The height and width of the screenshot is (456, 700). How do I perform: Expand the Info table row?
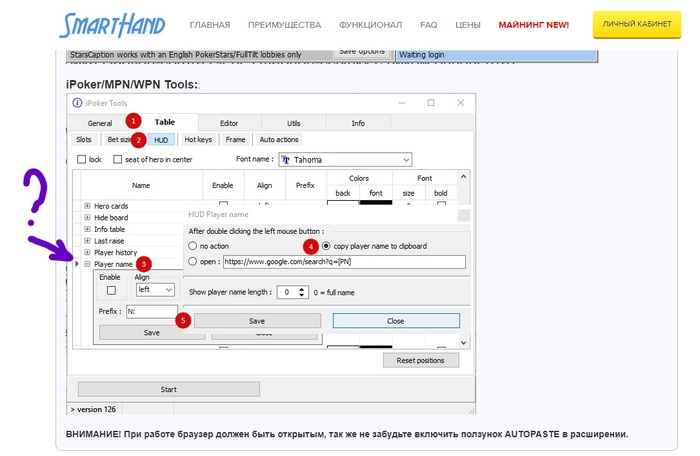88,229
